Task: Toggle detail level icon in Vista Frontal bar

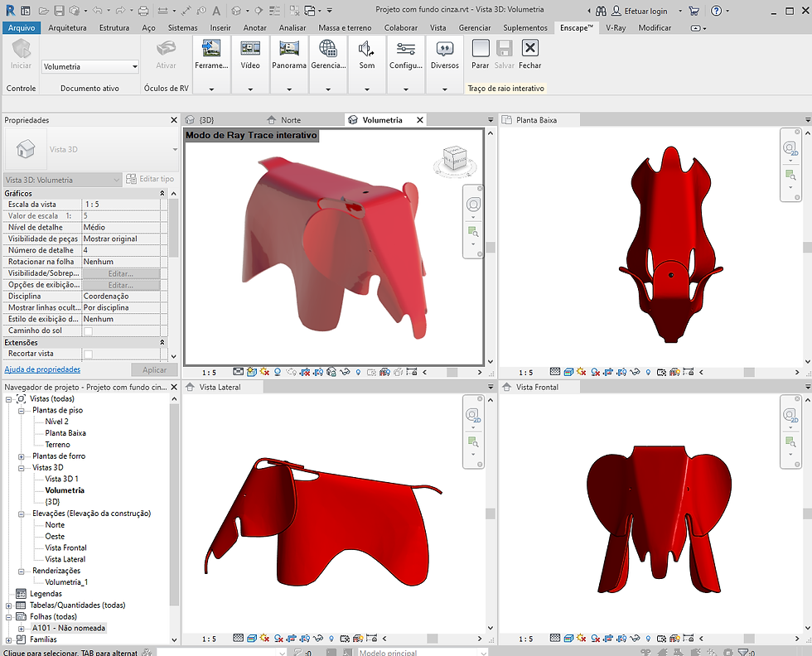Action: (554, 638)
